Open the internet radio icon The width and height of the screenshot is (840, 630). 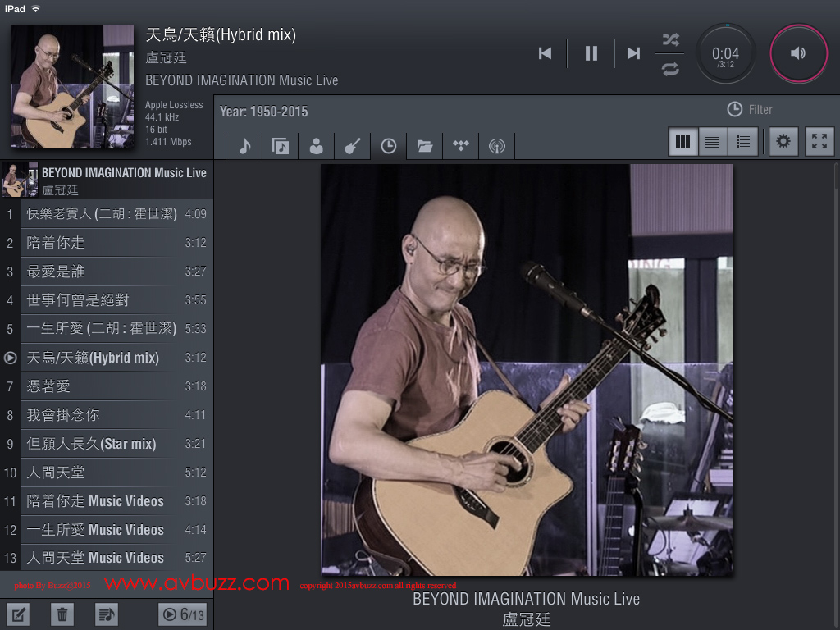point(496,146)
